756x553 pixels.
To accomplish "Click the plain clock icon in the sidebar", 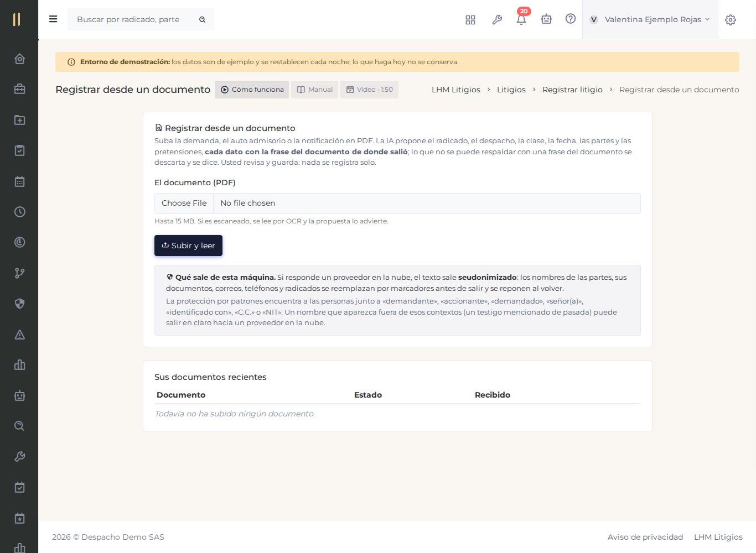I will click(19, 212).
